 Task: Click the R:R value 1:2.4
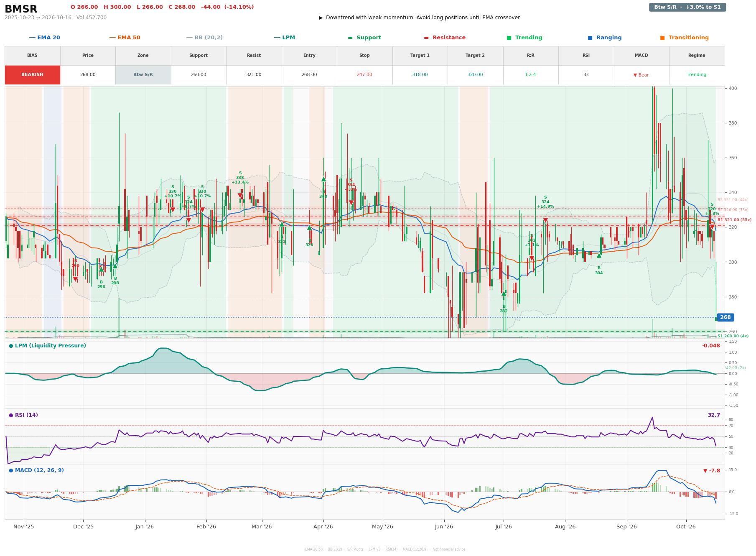(530, 75)
